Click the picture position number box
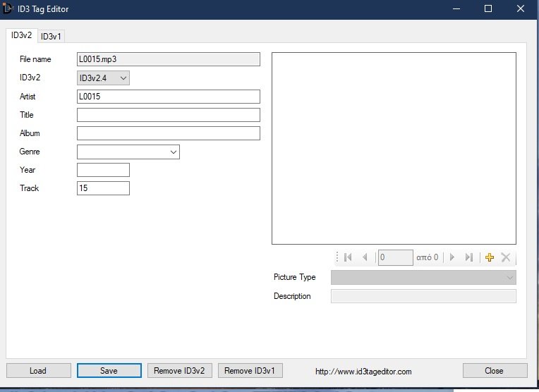Screen dimensions: 539x392 tap(395, 258)
